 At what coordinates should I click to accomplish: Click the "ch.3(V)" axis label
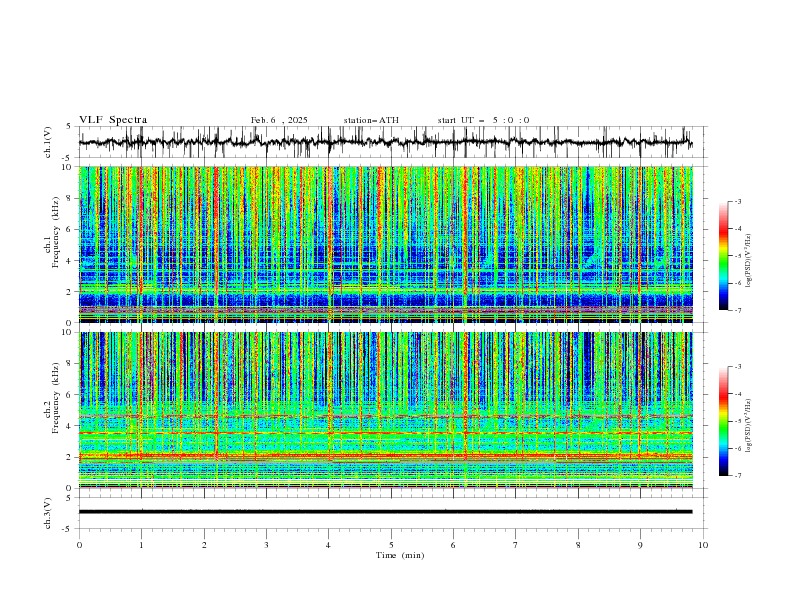point(48,513)
